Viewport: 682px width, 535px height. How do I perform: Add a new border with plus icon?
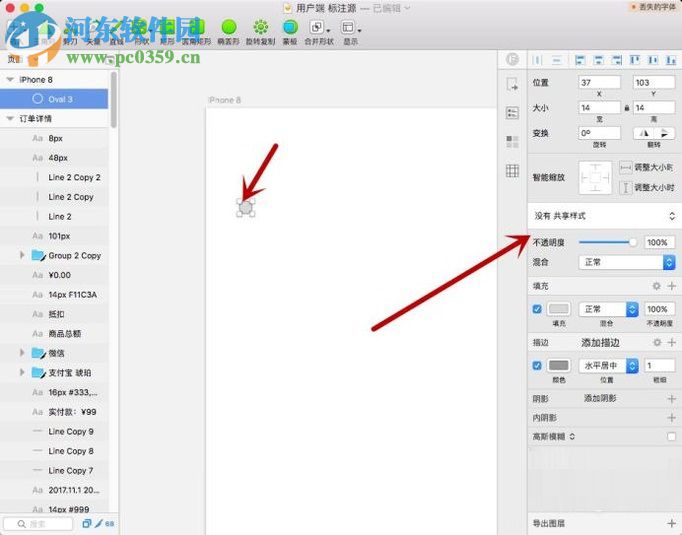672,342
